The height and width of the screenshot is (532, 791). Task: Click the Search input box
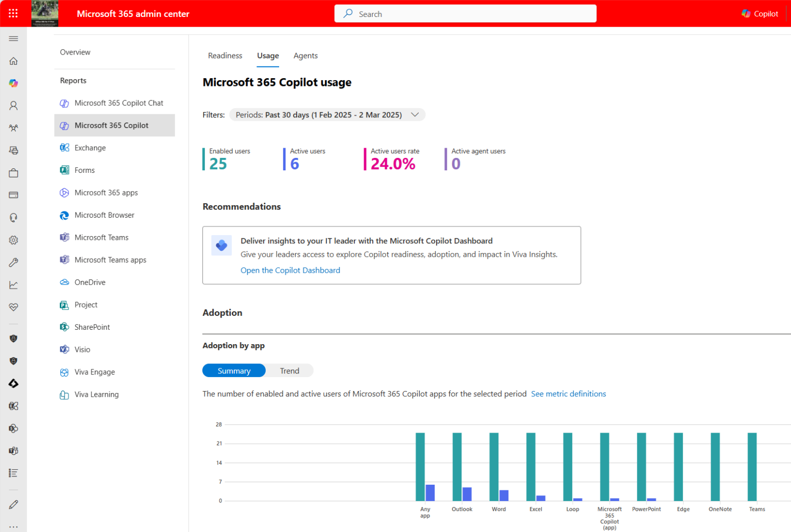pyautogui.click(x=465, y=14)
